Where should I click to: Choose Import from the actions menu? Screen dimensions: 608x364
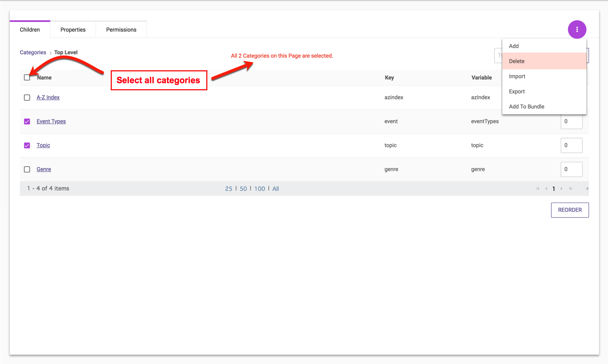517,76
